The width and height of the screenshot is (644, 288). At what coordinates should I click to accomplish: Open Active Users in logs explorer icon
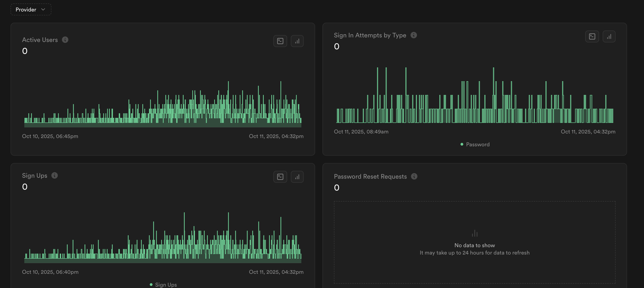pos(280,41)
